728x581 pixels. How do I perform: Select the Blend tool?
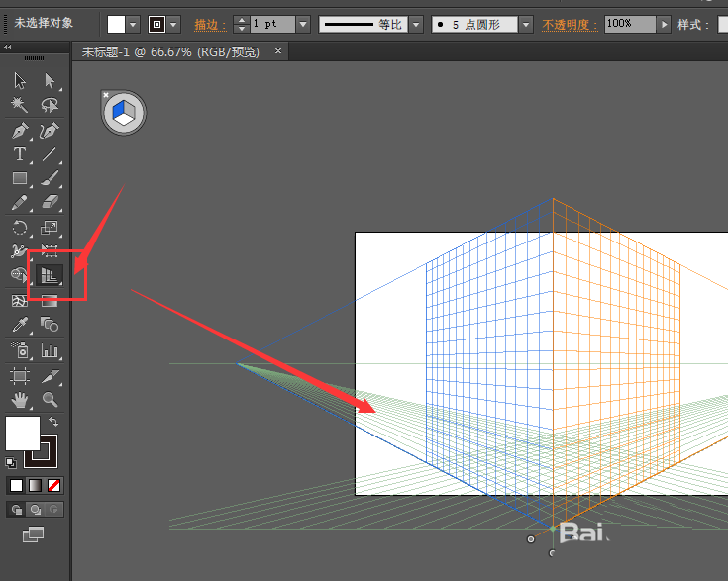(x=50, y=325)
